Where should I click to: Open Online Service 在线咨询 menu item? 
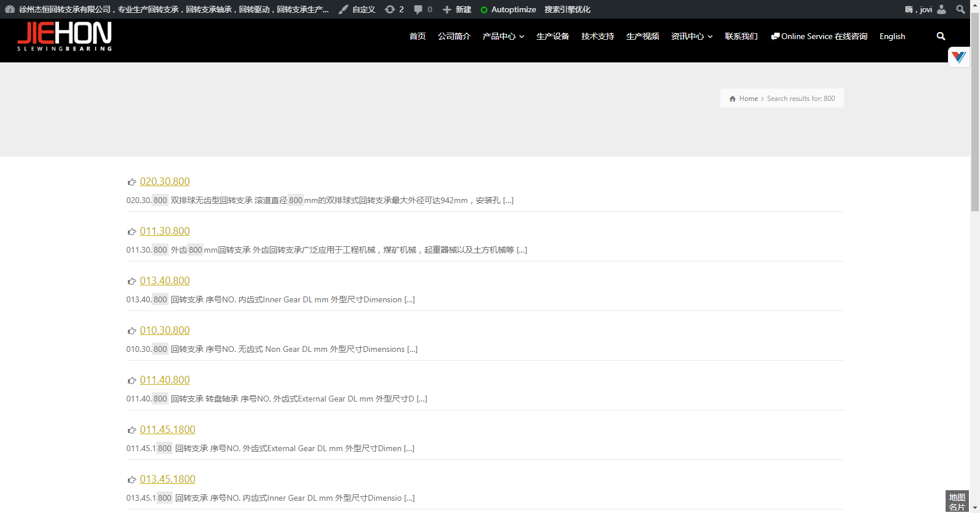tap(819, 36)
